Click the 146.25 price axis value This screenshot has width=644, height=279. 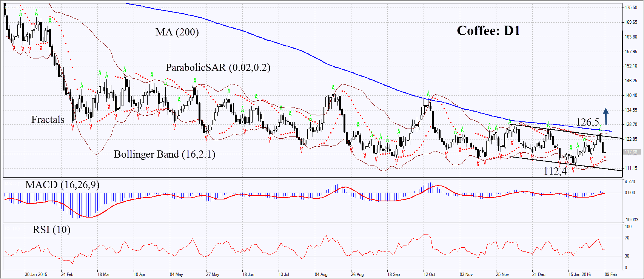[x=631, y=81]
